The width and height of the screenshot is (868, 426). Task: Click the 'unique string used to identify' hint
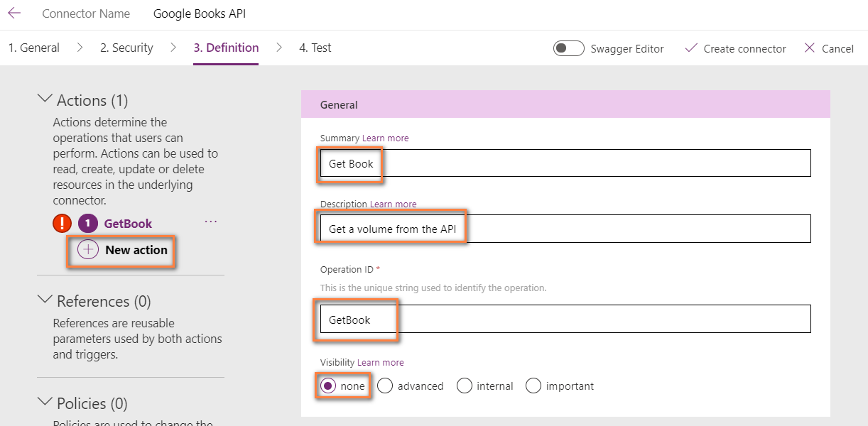(433, 288)
